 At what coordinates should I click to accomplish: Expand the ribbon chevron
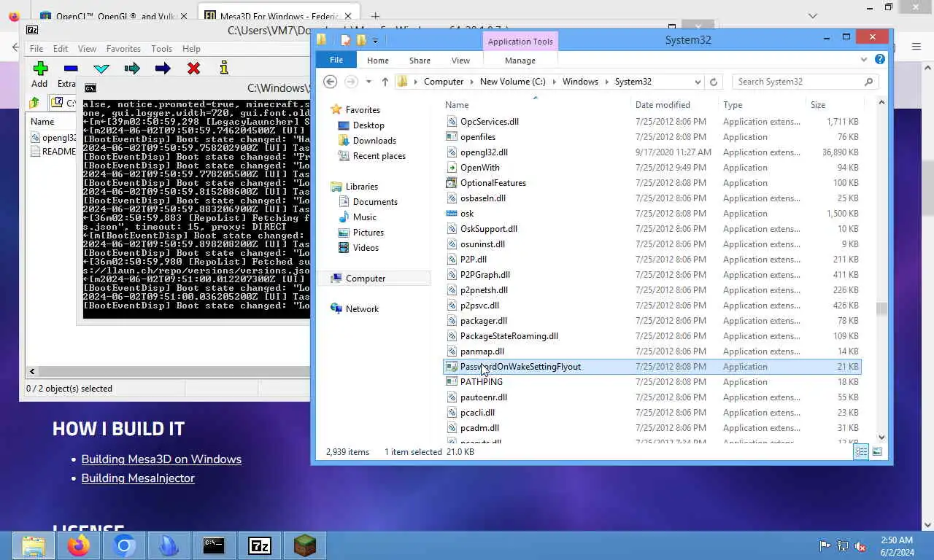(864, 60)
